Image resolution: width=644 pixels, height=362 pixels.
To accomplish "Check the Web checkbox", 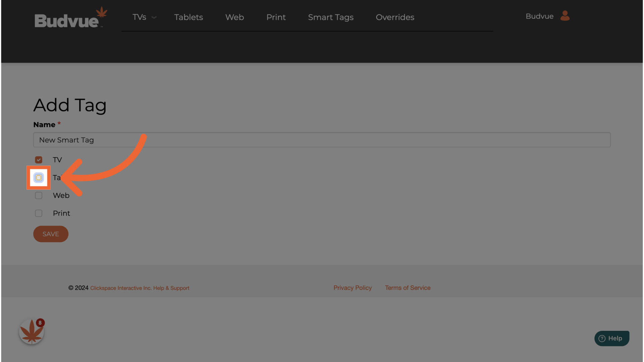I will click(39, 195).
